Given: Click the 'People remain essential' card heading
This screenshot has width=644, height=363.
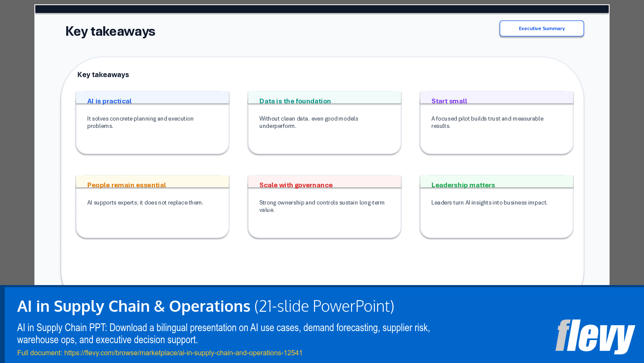Looking at the screenshot, I should (x=126, y=185).
